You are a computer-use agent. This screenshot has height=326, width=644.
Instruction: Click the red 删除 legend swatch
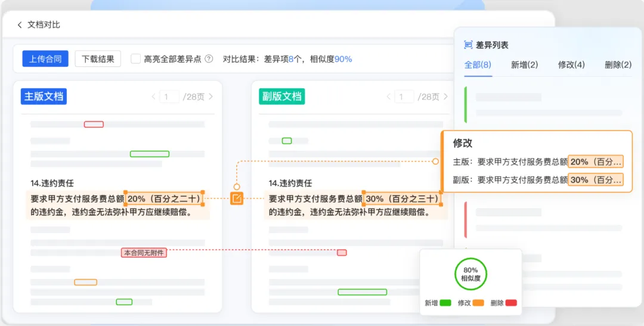(x=511, y=303)
